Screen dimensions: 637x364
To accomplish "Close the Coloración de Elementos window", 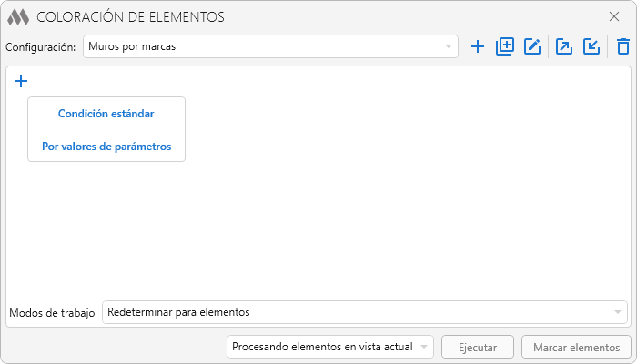I will pos(614,16).
